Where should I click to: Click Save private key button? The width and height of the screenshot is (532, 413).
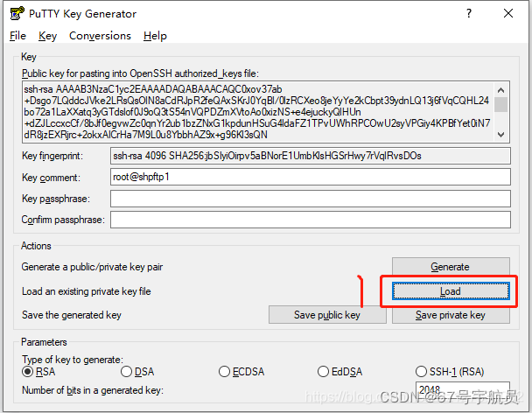[451, 315]
